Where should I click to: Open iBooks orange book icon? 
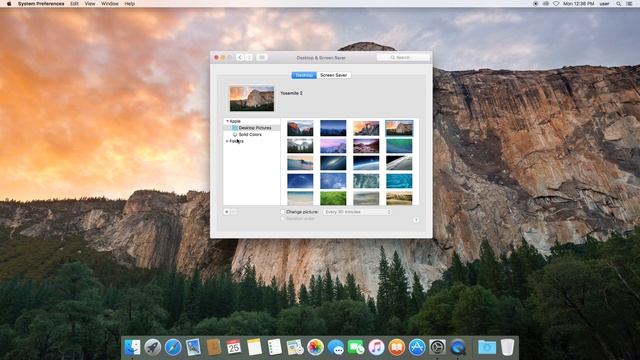pos(396,347)
